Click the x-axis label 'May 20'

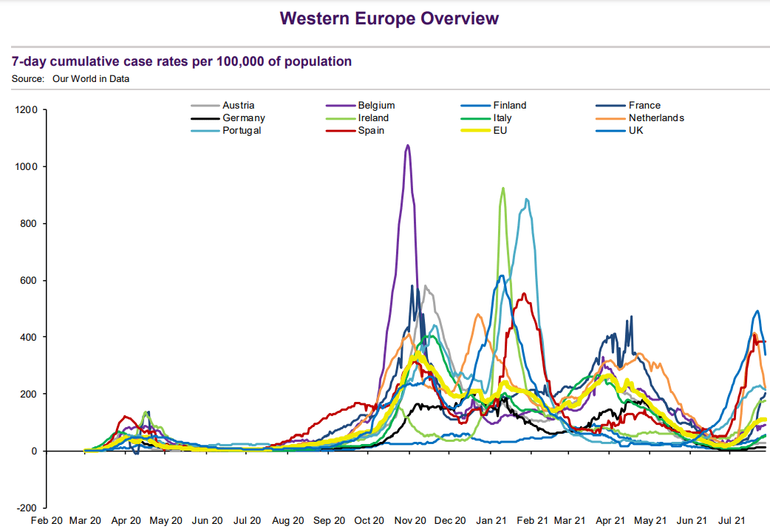tap(166, 521)
